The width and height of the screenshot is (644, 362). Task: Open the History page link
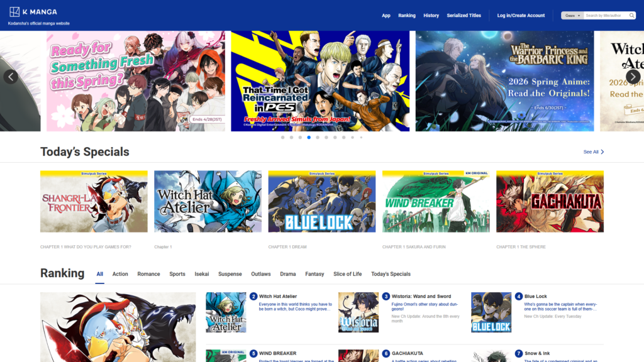click(431, 15)
